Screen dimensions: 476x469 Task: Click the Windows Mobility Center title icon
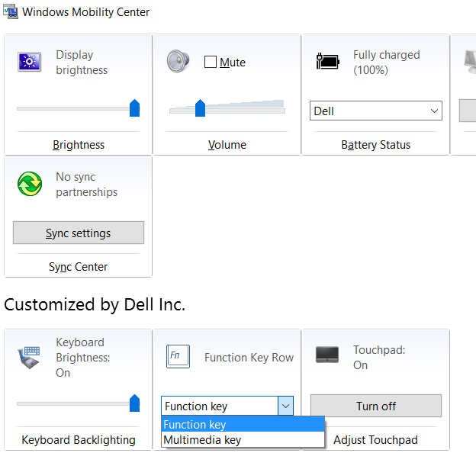11,12
